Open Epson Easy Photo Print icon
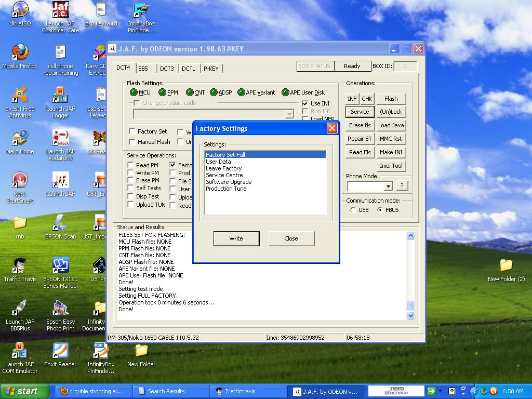Screen dimensions: 532x399 pos(60,315)
